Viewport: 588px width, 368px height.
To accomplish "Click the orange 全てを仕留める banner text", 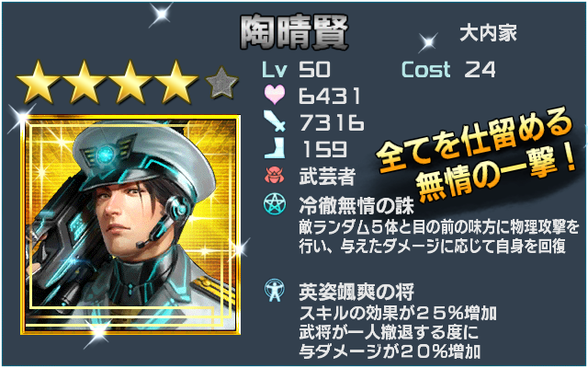I will pos(474,138).
